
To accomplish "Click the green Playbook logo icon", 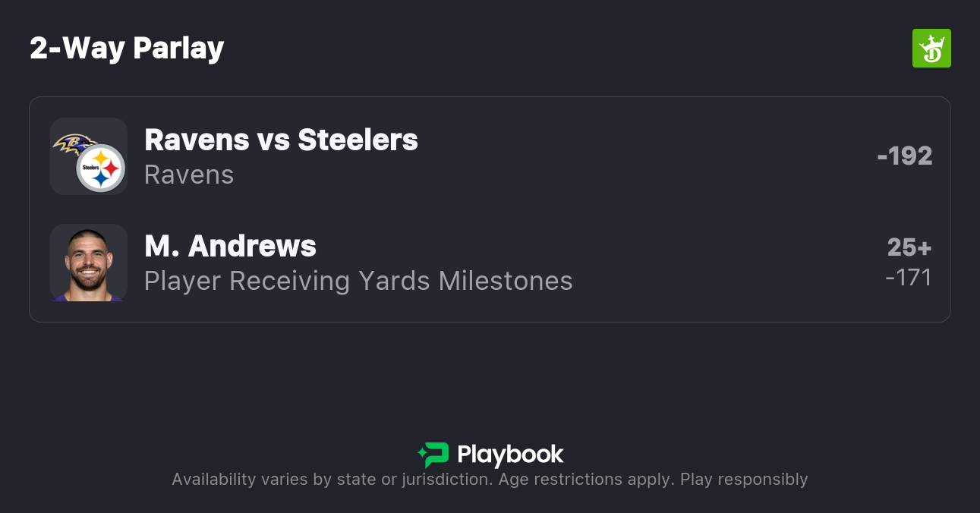I will coord(433,455).
